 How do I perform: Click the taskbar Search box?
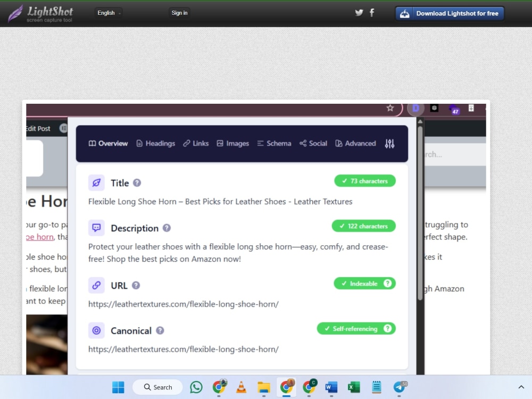point(158,387)
